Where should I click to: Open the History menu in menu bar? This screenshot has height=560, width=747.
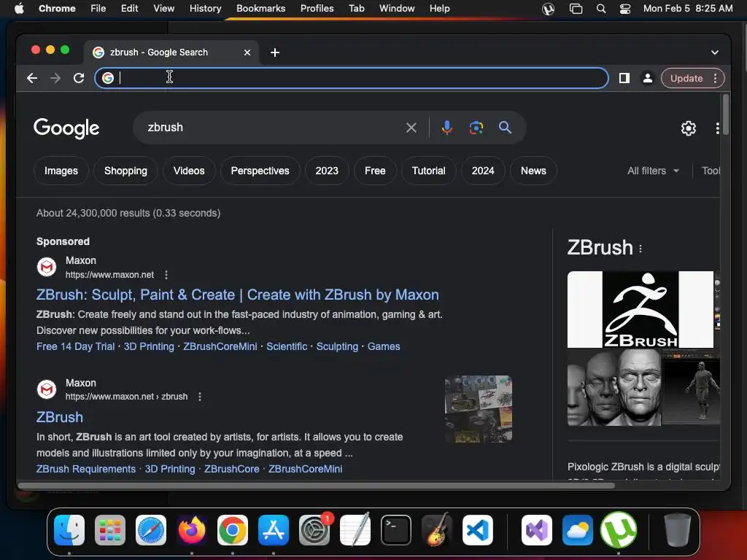click(205, 9)
